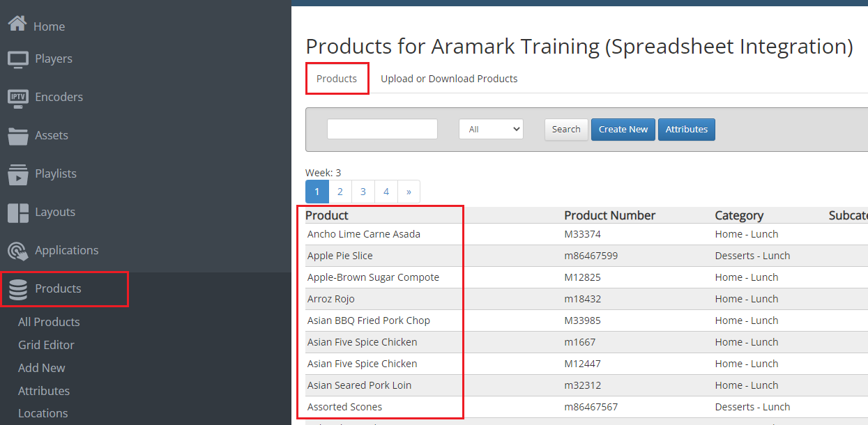
Task: Click the Product column header
Action: [x=327, y=215]
